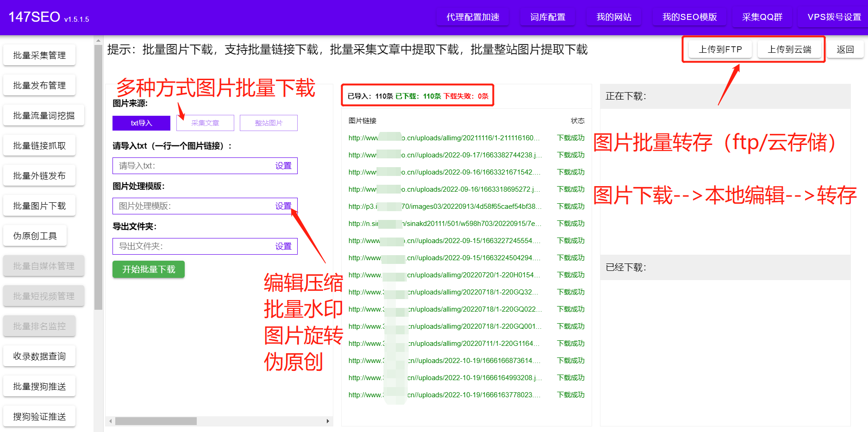
Task: Click the horizontal scrollbar right arrow
Action: pyautogui.click(x=328, y=421)
